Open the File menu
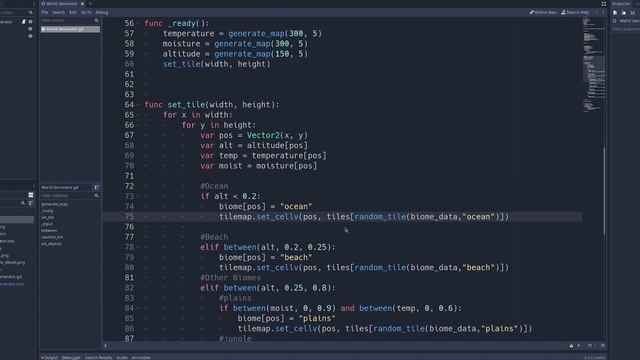This screenshot has height=360, width=640. click(44, 12)
